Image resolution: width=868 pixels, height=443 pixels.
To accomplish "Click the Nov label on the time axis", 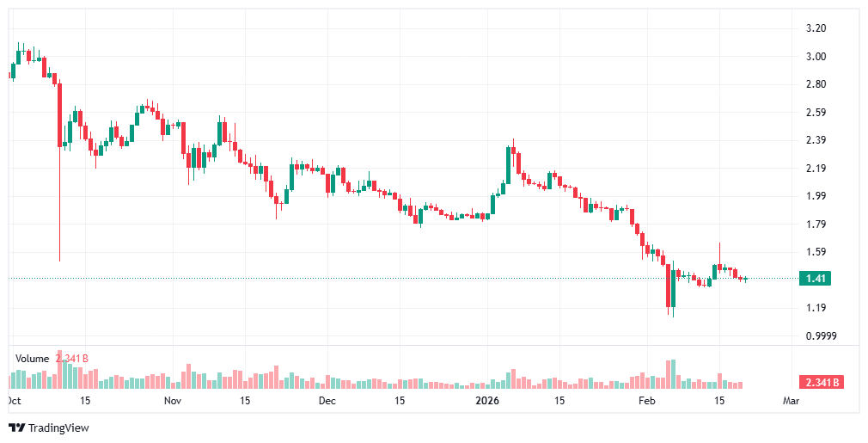I will (x=173, y=401).
